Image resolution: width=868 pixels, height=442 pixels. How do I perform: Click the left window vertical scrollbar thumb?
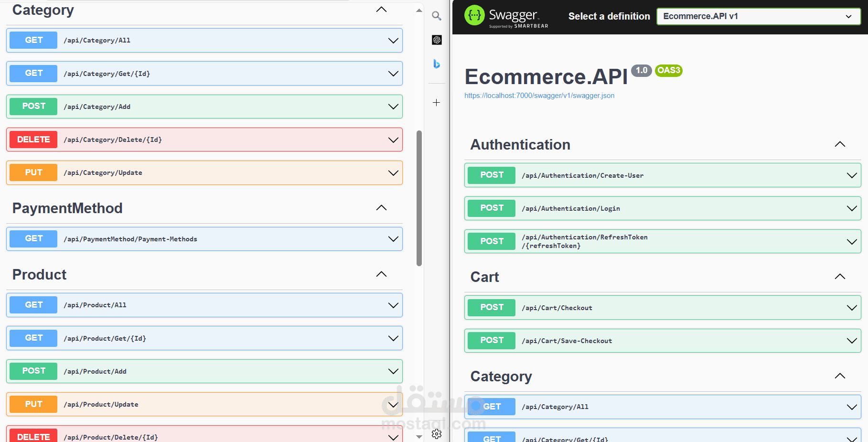pos(419,198)
